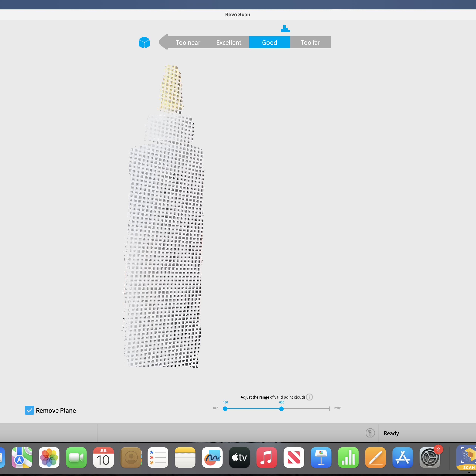Select the Good distance segment
This screenshot has height=476, width=476.
pos(270,42)
